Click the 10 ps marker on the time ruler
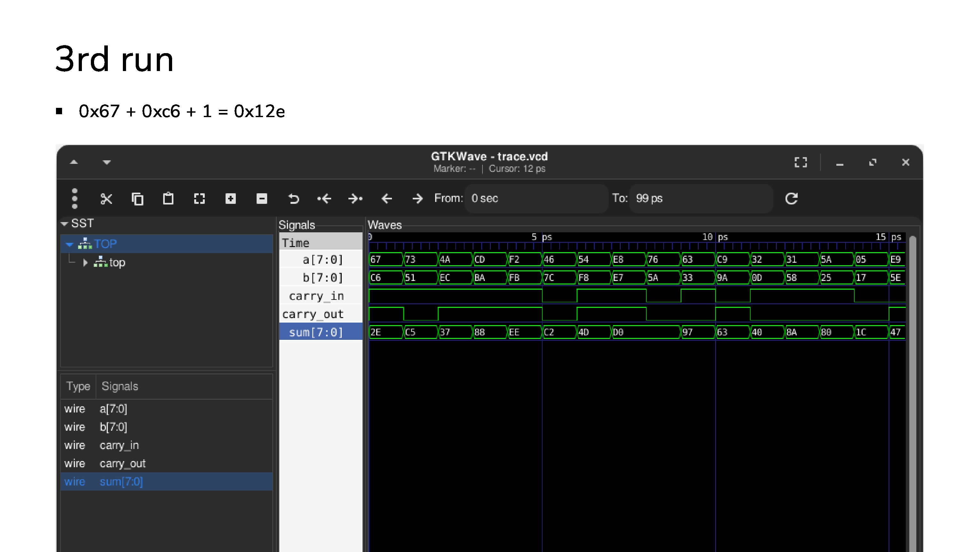 [x=715, y=237]
